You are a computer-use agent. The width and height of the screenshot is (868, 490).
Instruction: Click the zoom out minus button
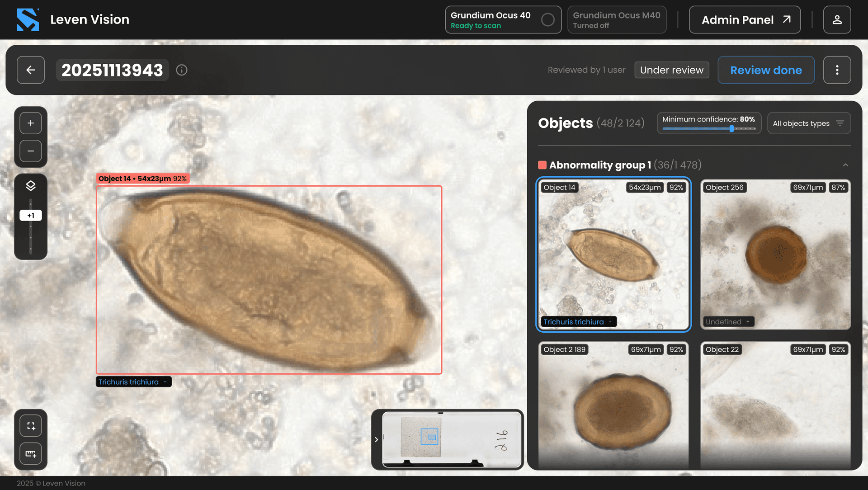click(31, 151)
